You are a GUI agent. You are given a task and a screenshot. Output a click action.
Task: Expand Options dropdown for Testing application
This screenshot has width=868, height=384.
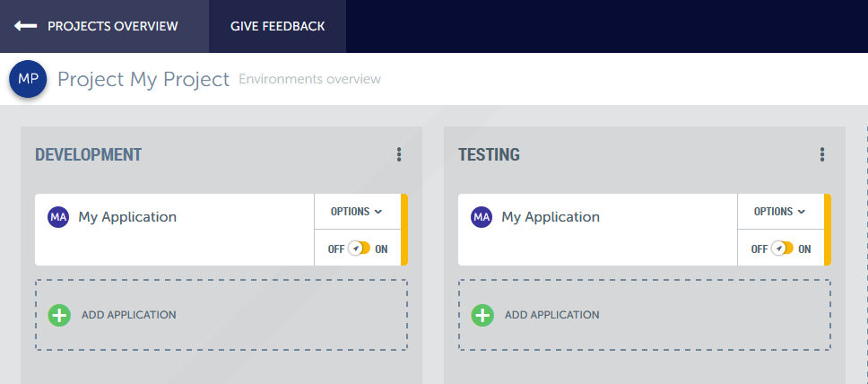pyautogui.click(x=779, y=212)
